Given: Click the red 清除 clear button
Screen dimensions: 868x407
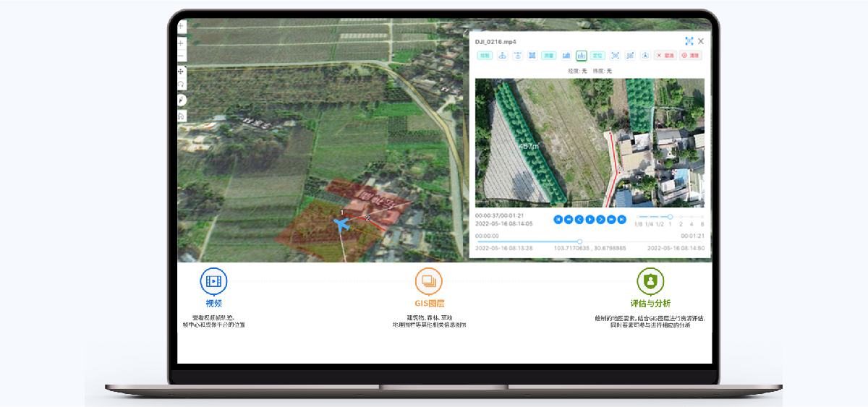Looking at the screenshot, I should [690, 55].
